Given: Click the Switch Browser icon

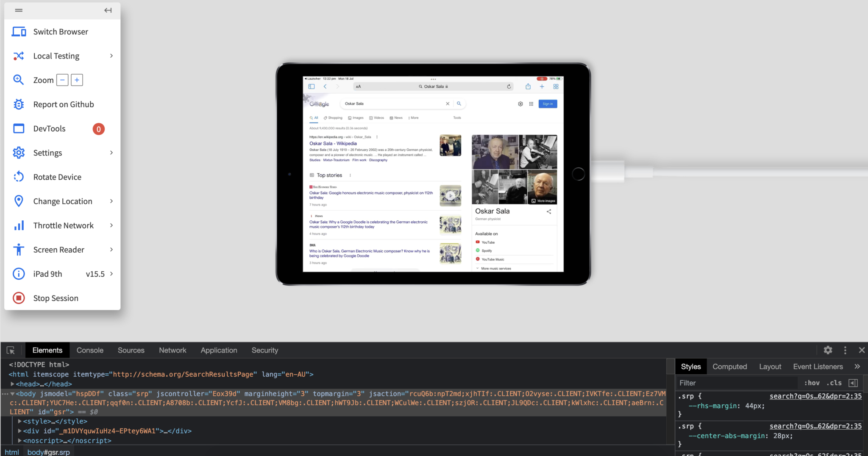Looking at the screenshot, I should click(x=19, y=32).
